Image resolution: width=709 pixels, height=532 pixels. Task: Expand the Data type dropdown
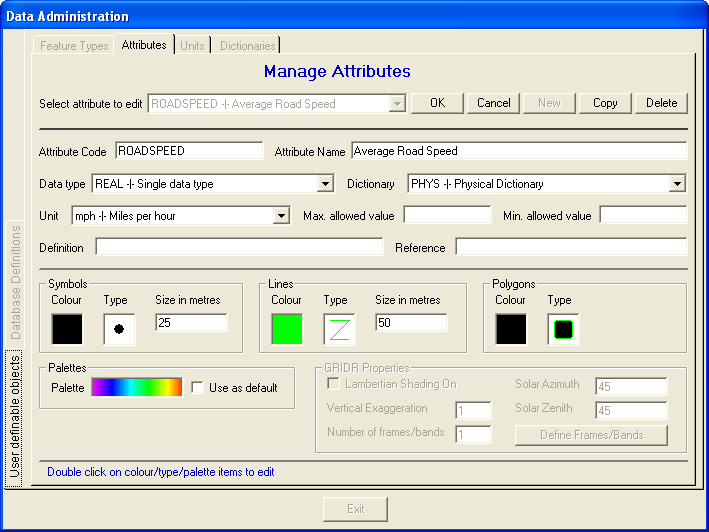[325, 184]
